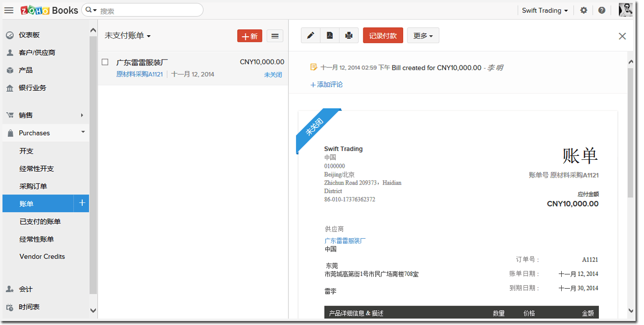Open the help question mark icon
The width and height of the screenshot is (644, 325).
coord(601,10)
